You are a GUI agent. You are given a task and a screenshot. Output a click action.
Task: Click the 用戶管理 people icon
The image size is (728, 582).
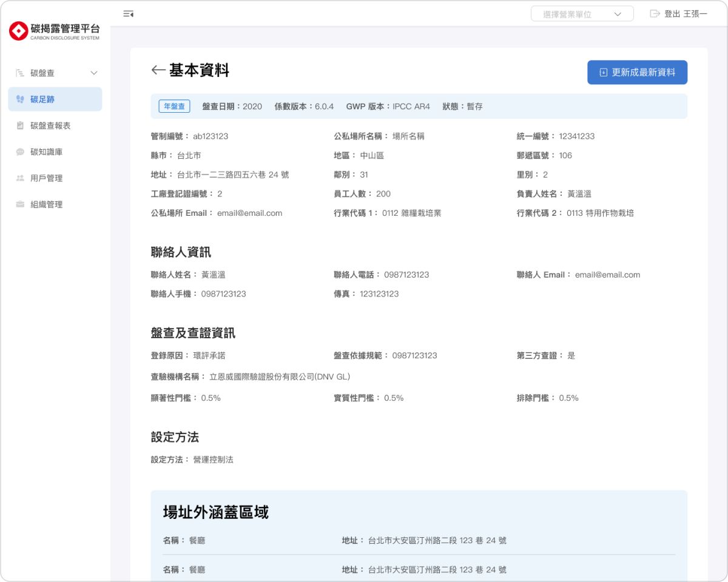[20, 178]
